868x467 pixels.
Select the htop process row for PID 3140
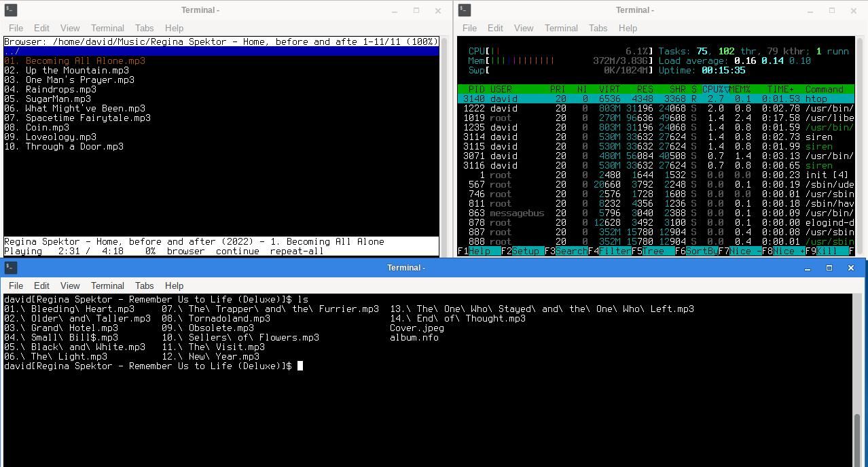tap(611, 99)
